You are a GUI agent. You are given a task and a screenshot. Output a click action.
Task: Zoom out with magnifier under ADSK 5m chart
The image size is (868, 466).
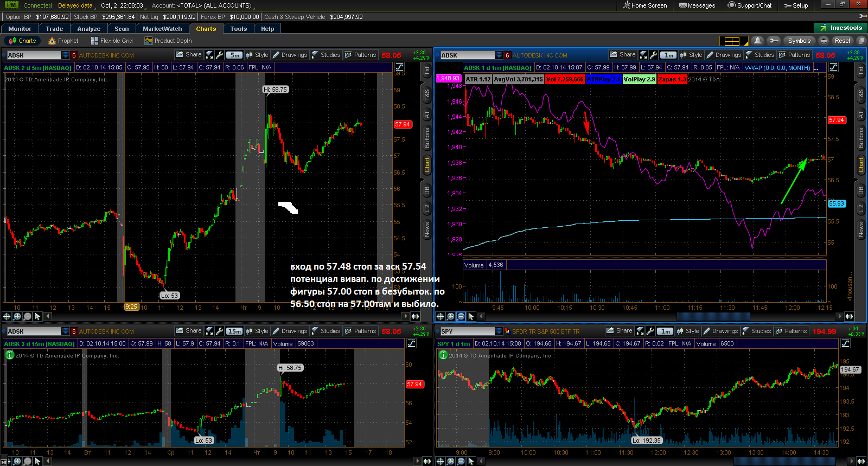28,316
